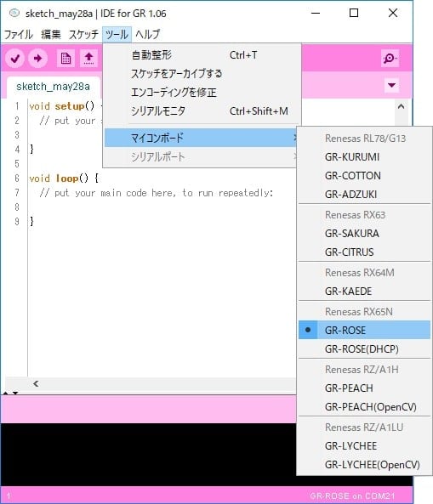Open the 編集 menu
The image size is (433, 504).
[51, 34]
